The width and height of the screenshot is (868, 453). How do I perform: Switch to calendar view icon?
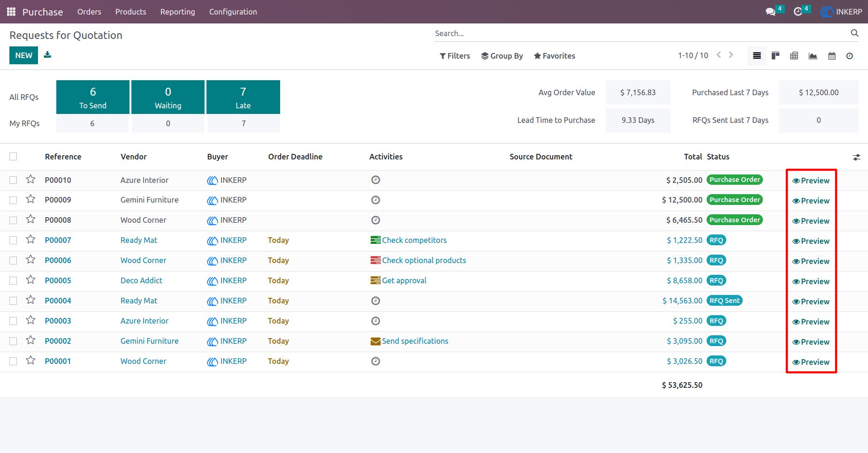click(x=832, y=56)
